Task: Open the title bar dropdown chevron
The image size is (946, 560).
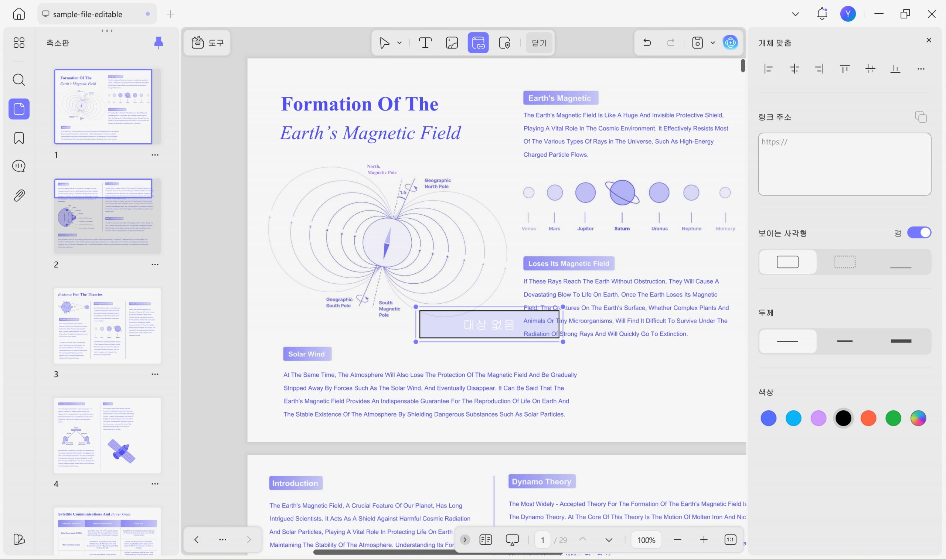Action: click(x=795, y=14)
